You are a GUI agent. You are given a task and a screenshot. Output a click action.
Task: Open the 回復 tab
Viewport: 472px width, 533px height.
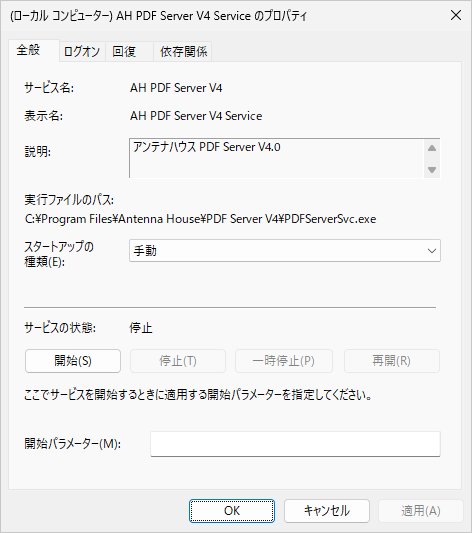click(x=129, y=52)
